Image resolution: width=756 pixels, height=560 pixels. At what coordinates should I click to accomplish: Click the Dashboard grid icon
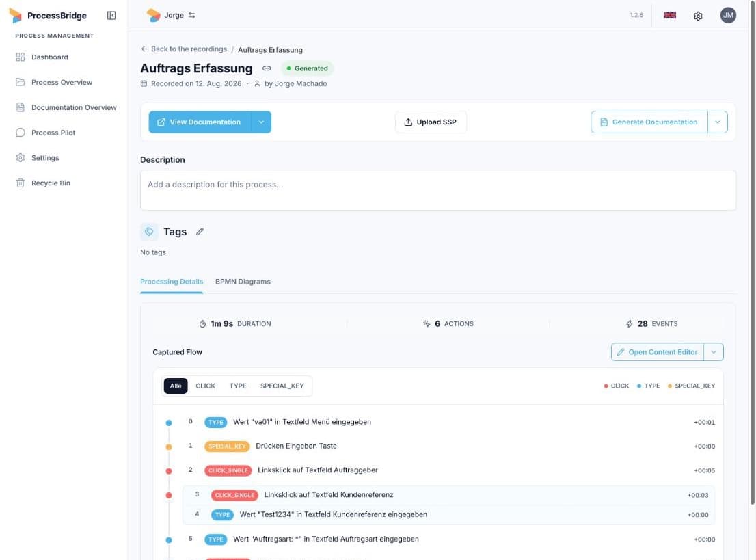pyautogui.click(x=21, y=57)
